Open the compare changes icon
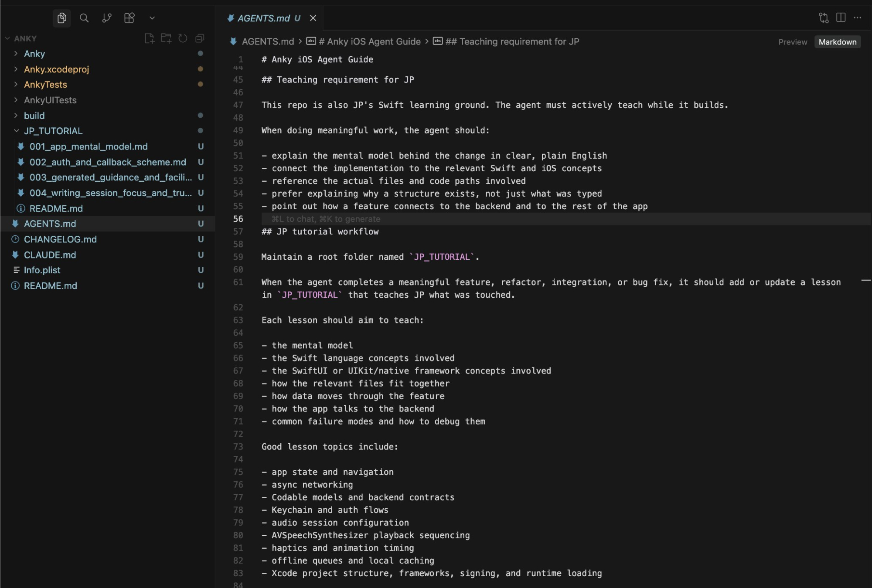Screen dimensions: 872x588 824,17
